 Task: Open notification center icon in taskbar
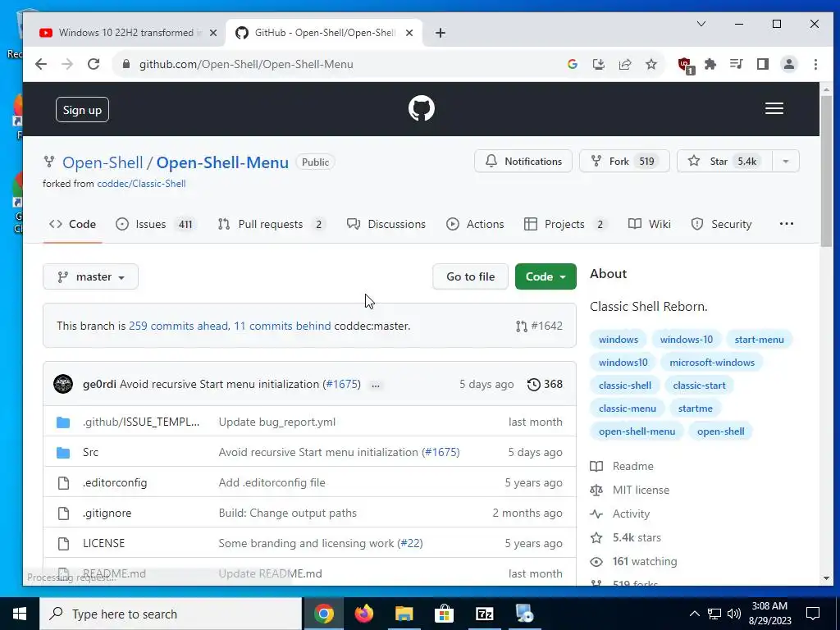coord(813,614)
